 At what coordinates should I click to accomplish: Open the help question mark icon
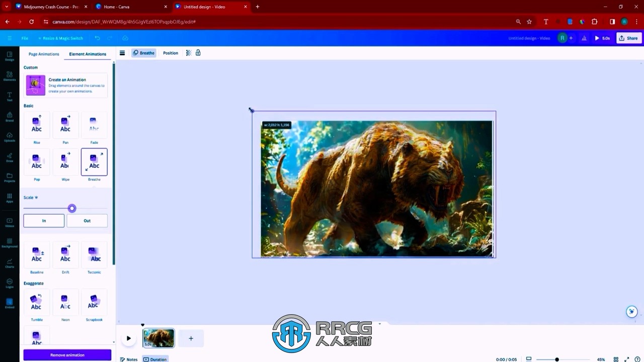click(637, 359)
